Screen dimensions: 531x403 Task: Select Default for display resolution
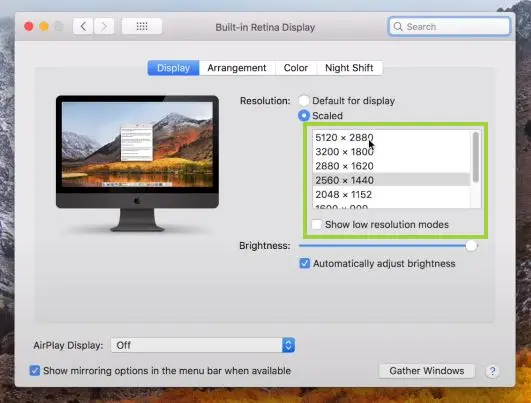(x=304, y=101)
